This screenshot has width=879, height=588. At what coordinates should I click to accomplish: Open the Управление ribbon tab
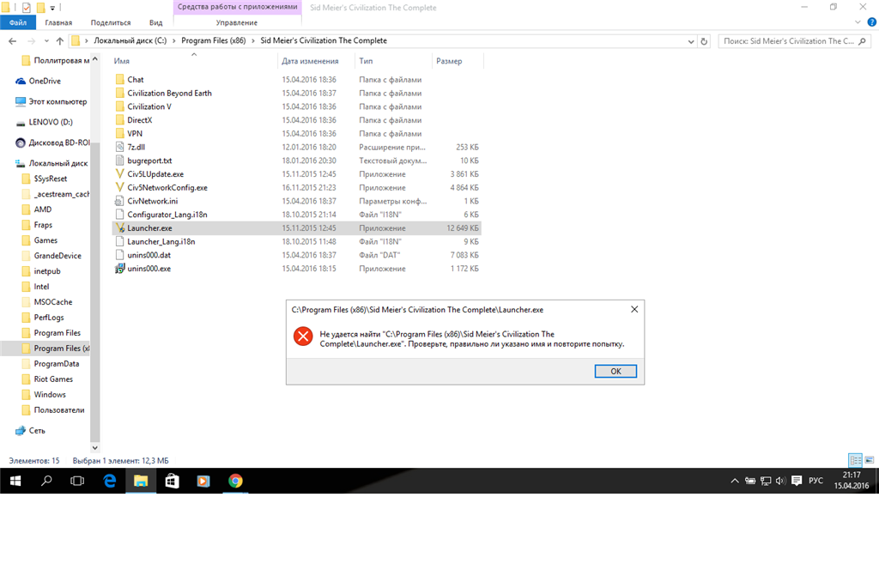[x=237, y=22]
